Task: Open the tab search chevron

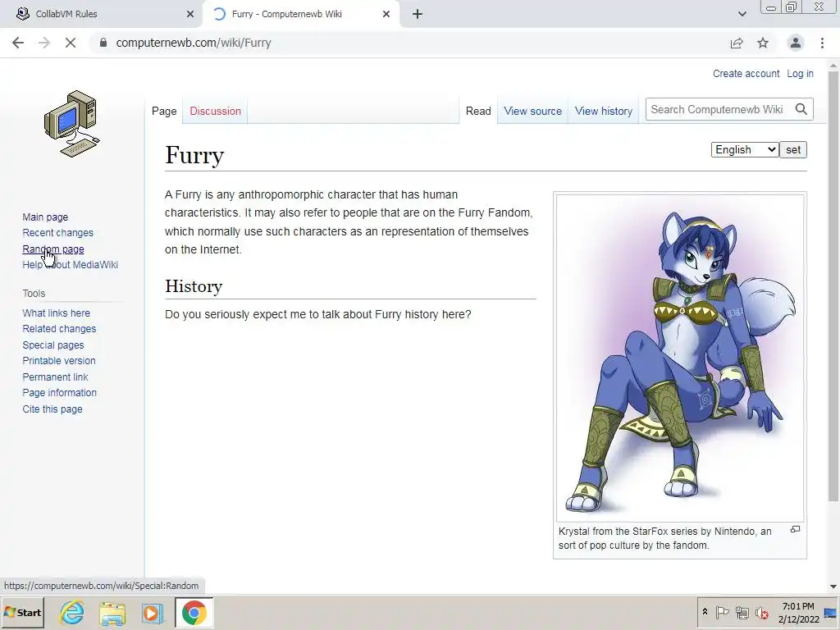Action: click(742, 14)
